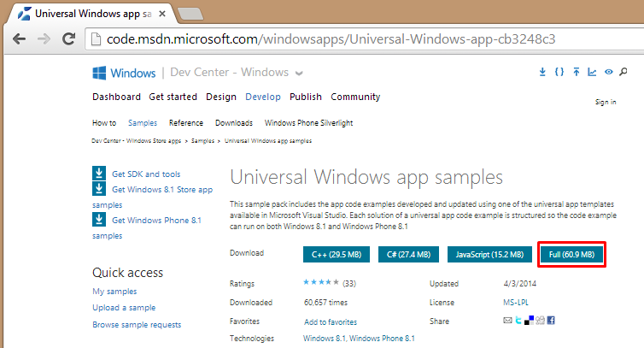The height and width of the screenshot is (348, 644).
Task: Share via the email envelope icon
Action: 507,320
